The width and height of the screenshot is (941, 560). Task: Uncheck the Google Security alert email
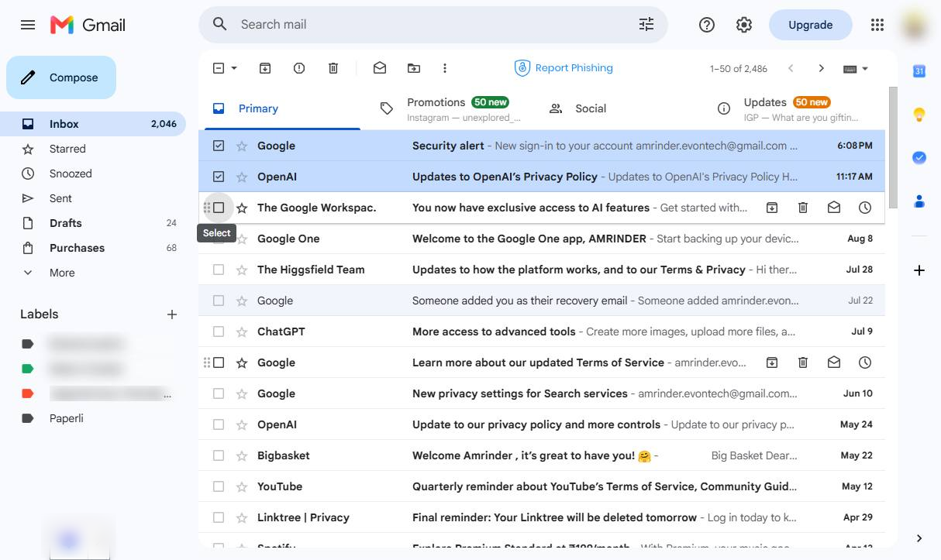219,146
